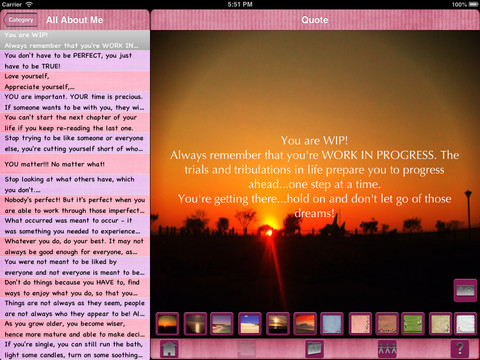Tap the displayed quote text on the sunset

(x=314, y=177)
